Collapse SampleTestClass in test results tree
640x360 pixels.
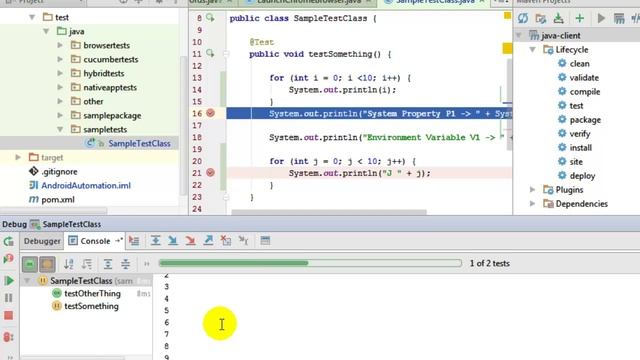pyautogui.click(x=27, y=280)
